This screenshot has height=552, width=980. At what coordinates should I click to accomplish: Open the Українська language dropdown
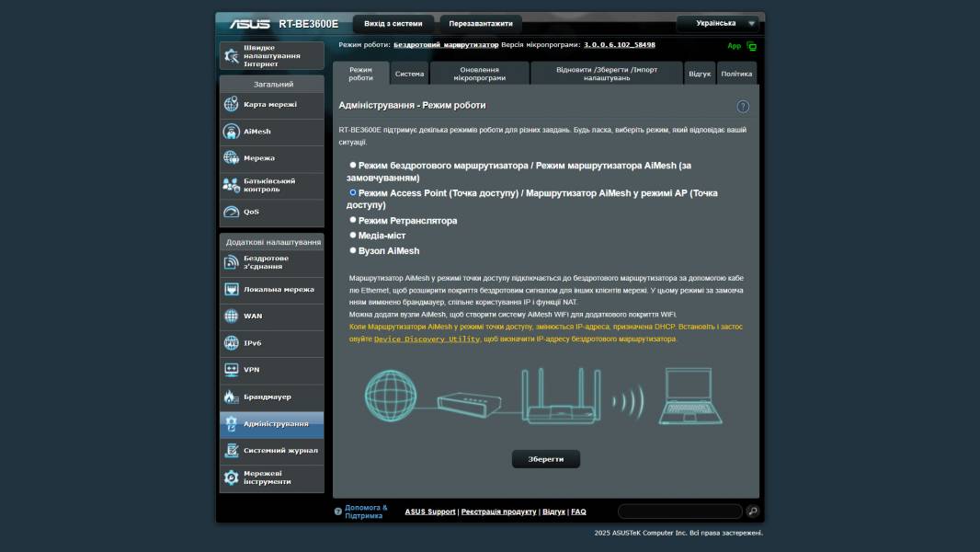[x=718, y=24]
